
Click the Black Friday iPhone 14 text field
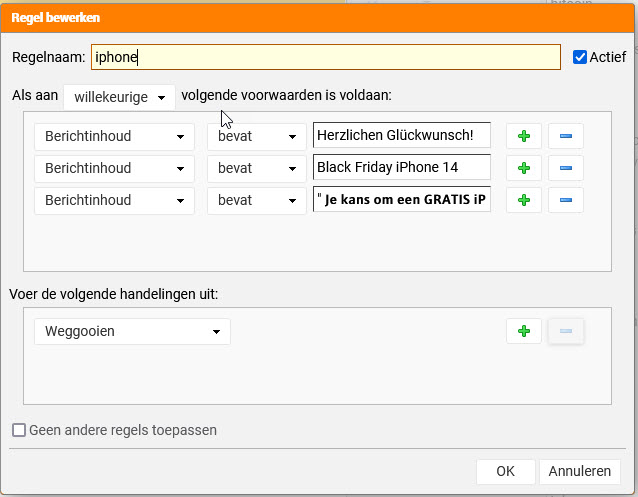(402, 167)
